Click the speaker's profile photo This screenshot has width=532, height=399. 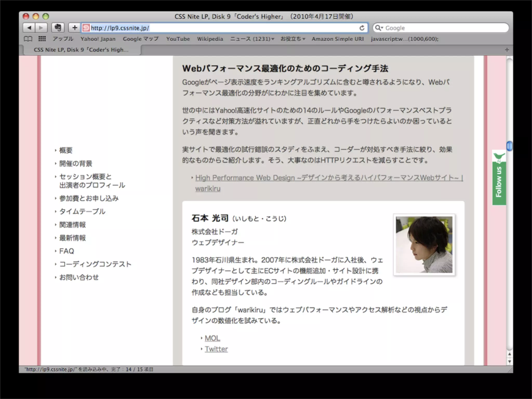pyautogui.click(x=424, y=244)
